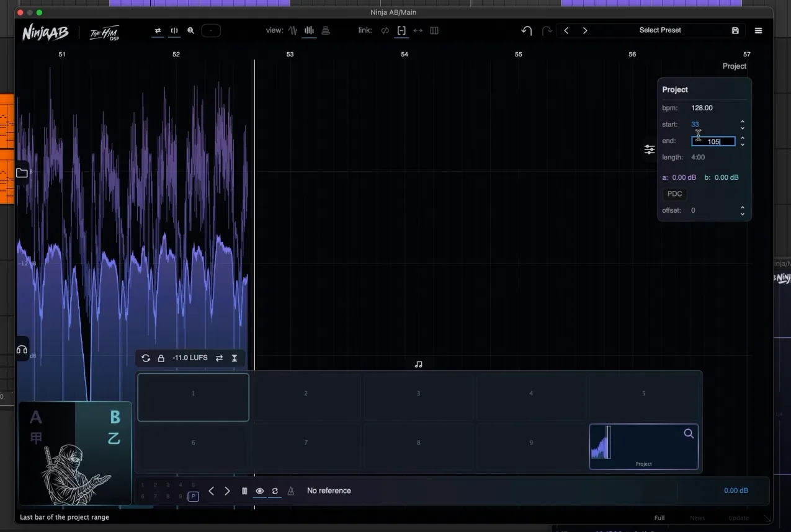Click the circular refresh icon near LUFS
The height and width of the screenshot is (532, 791).
(146, 358)
